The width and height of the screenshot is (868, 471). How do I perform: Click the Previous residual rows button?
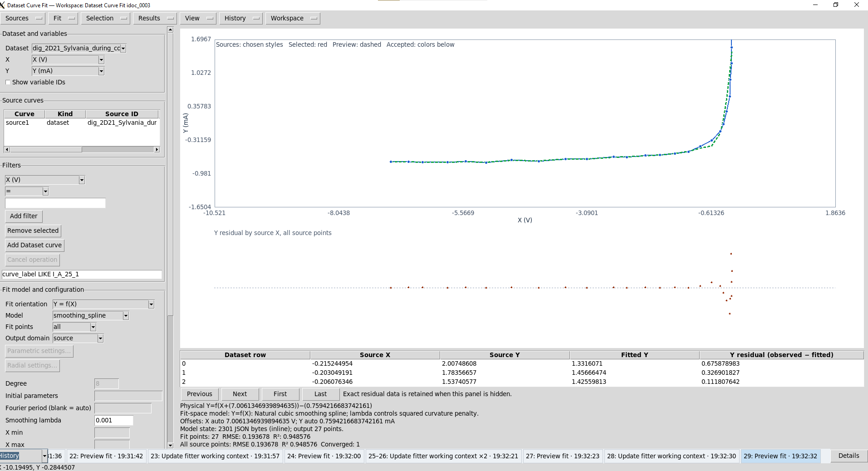pos(200,394)
